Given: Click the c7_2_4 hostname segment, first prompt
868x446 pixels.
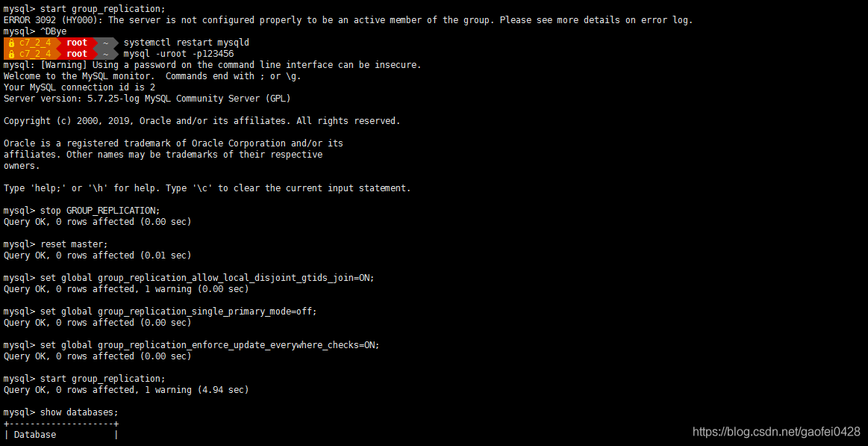Looking at the screenshot, I should [x=35, y=43].
